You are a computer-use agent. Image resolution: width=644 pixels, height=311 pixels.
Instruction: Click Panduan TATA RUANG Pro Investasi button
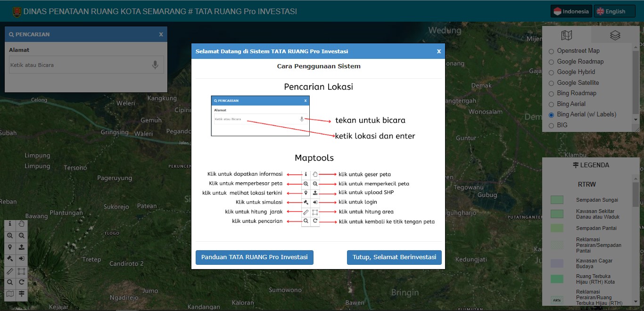click(255, 257)
